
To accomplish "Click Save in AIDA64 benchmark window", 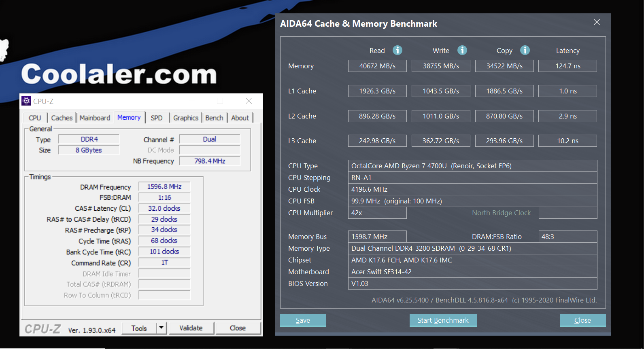I will (303, 320).
